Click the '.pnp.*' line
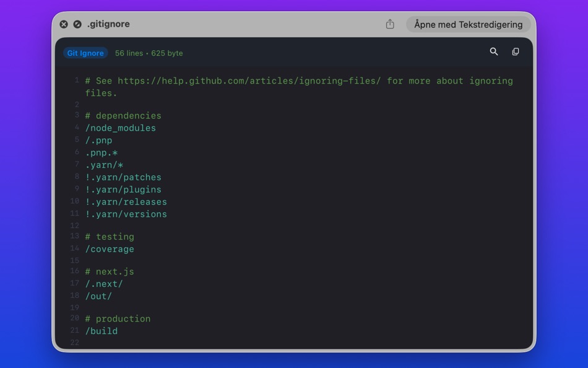This screenshot has height=368, width=588. pyautogui.click(x=102, y=153)
